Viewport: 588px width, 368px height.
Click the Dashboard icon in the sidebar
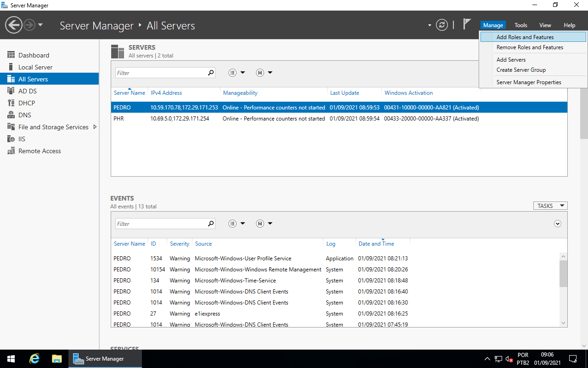pos(11,55)
